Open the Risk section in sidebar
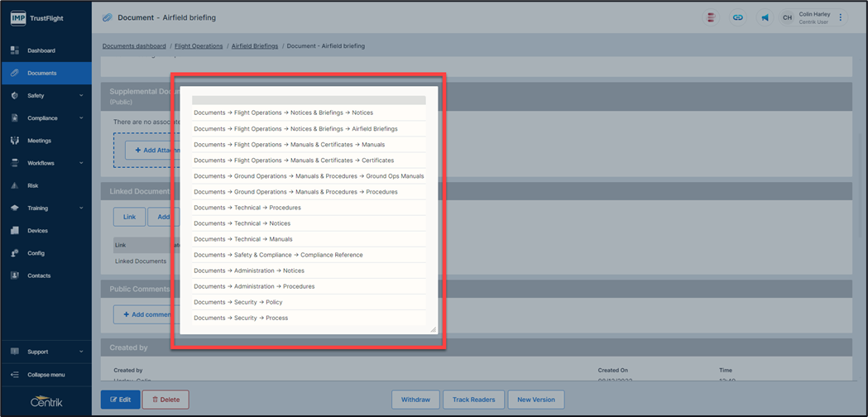Image resolution: width=868 pixels, height=417 pixels. click(33, 186)
